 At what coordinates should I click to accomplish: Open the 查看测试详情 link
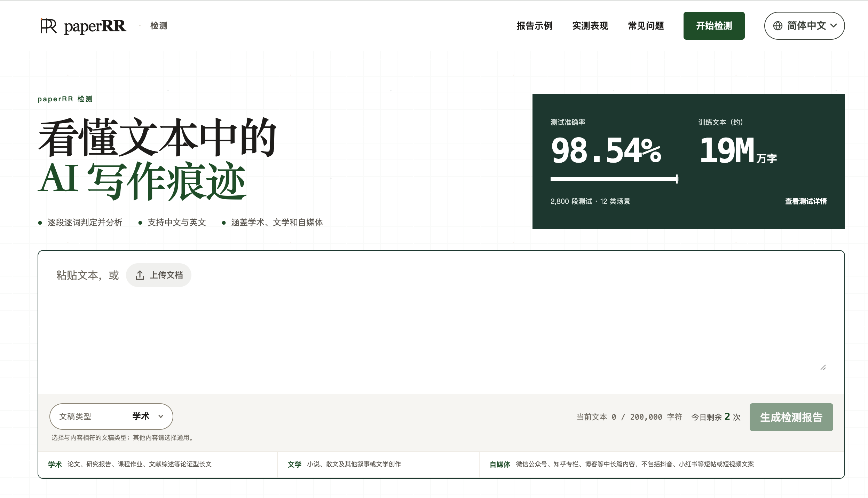tap(806, 201)
